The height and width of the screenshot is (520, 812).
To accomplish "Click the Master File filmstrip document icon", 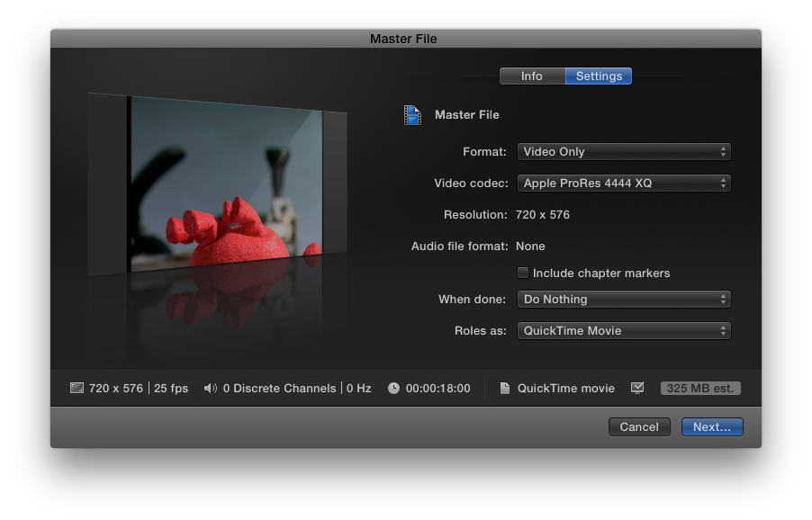I will (x=412, y=115).
